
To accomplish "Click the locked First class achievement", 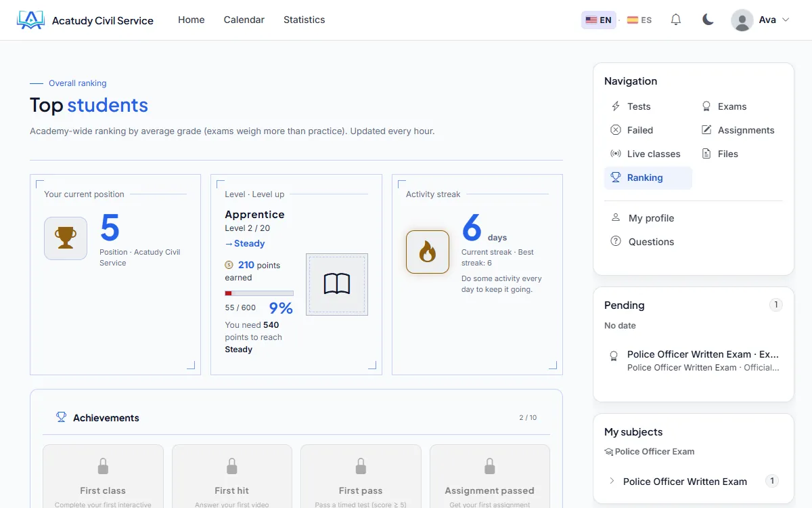I will click(103, 476).
